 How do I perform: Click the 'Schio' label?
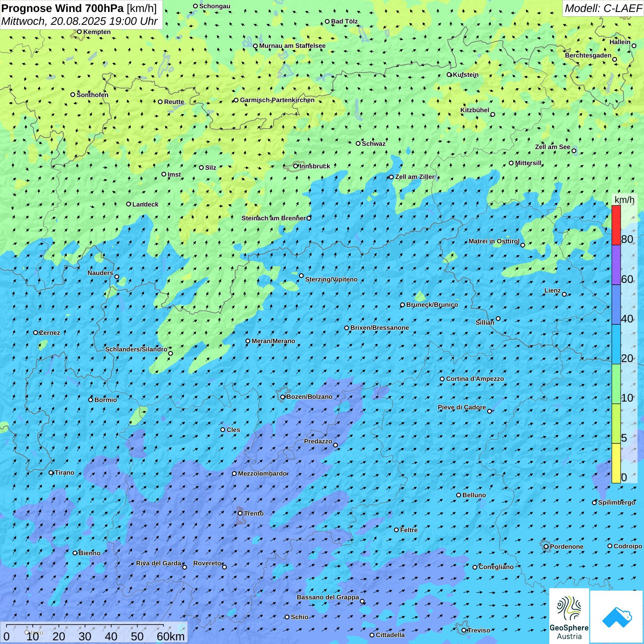pos(299,617)
